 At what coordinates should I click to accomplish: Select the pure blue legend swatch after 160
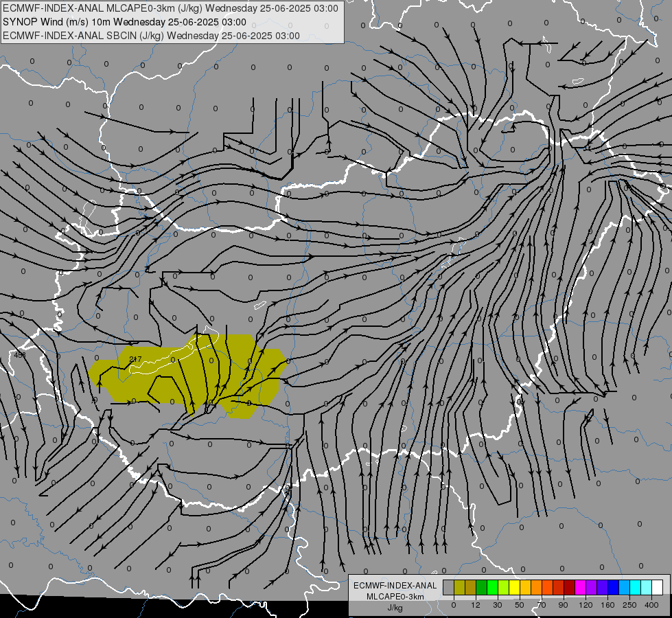pos(613,587)
